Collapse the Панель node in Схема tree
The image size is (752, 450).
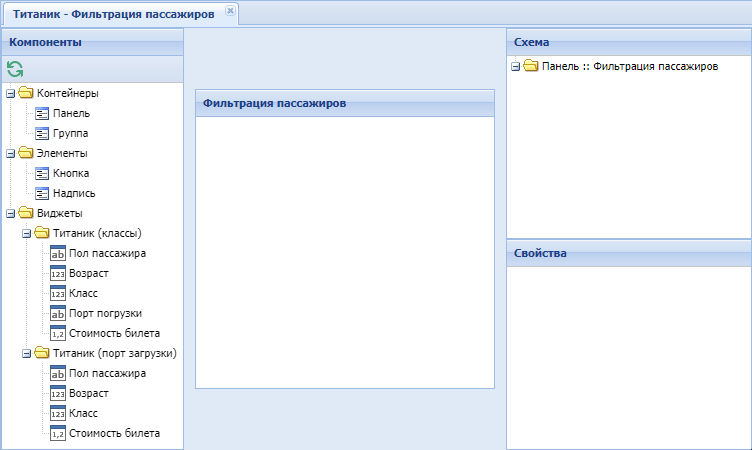point(515,67)
